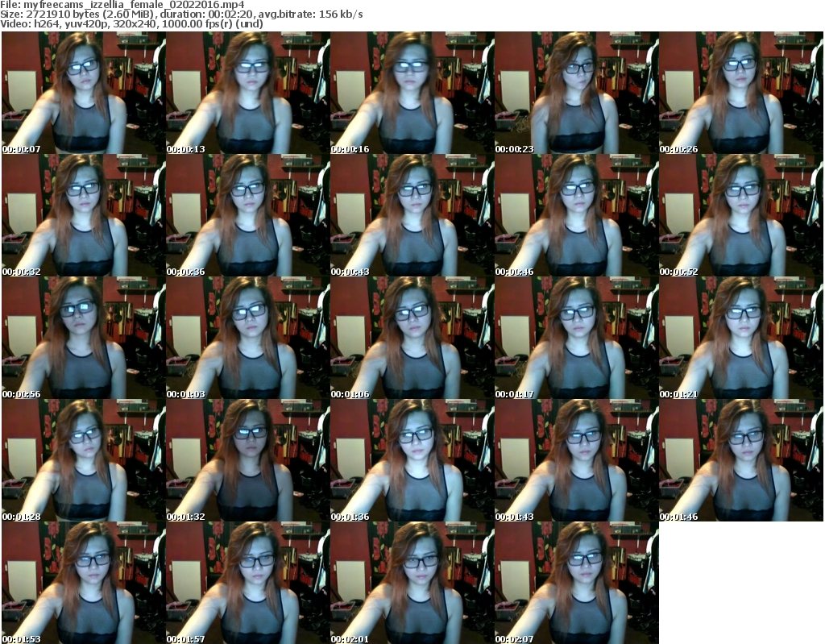This screenshot has height=644, width=825.
Task: Open the frame thumbnail at 00:00:32
Action: 84,215
